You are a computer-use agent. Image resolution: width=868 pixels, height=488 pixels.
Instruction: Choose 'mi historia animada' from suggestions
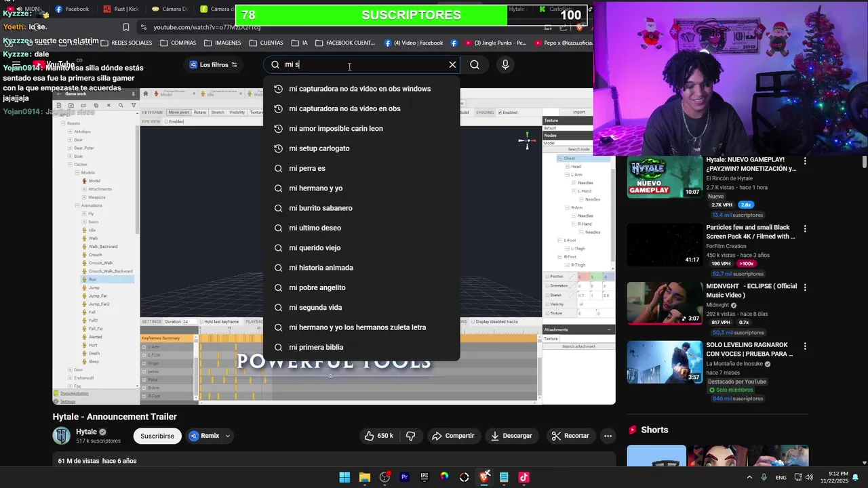(x=361, y=268)
